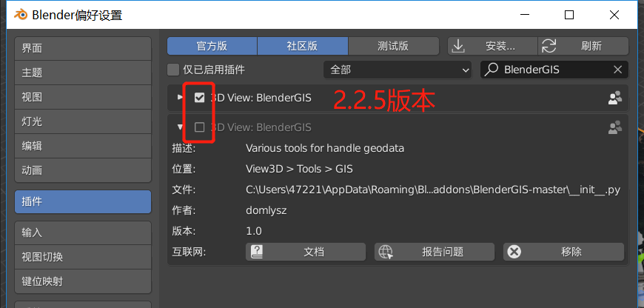Toggle the 官方版 filter button
644x308 pixels.
(x=212, y=46)
